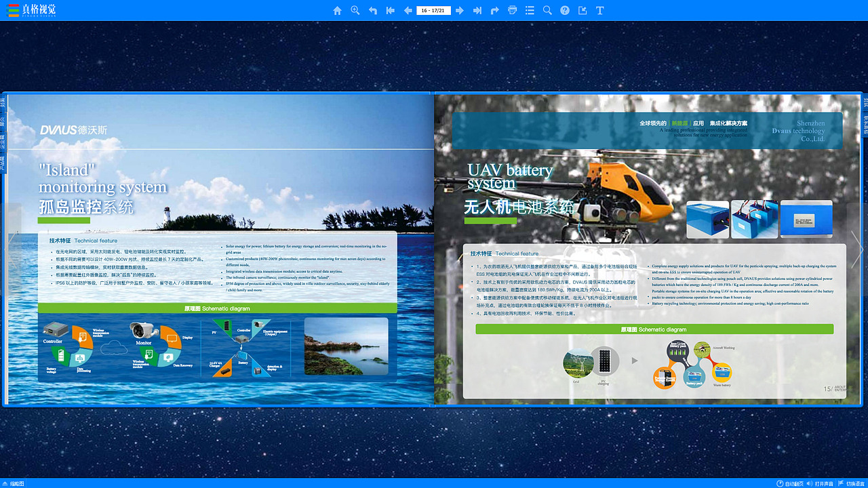The image size is (868, 488).
Task: Click the '"Island" monitoring system' heading
Action: pyautogui.click(x=102, y=178)
